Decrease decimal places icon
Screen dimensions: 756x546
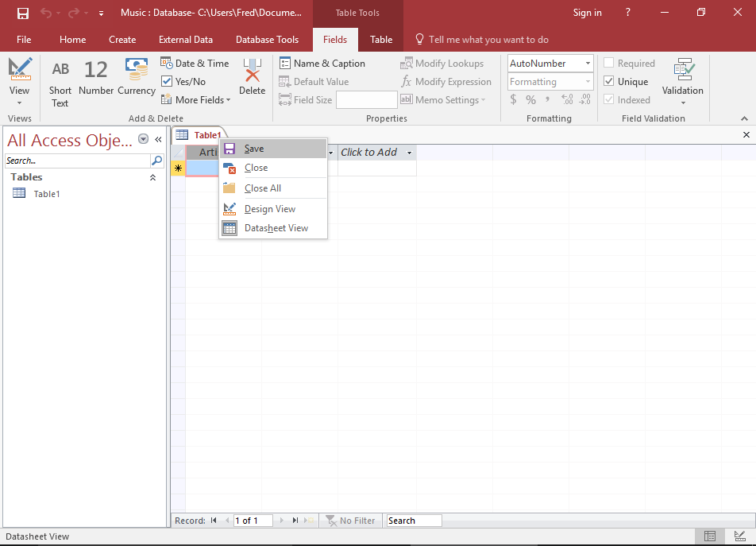[x=584, y=100]
